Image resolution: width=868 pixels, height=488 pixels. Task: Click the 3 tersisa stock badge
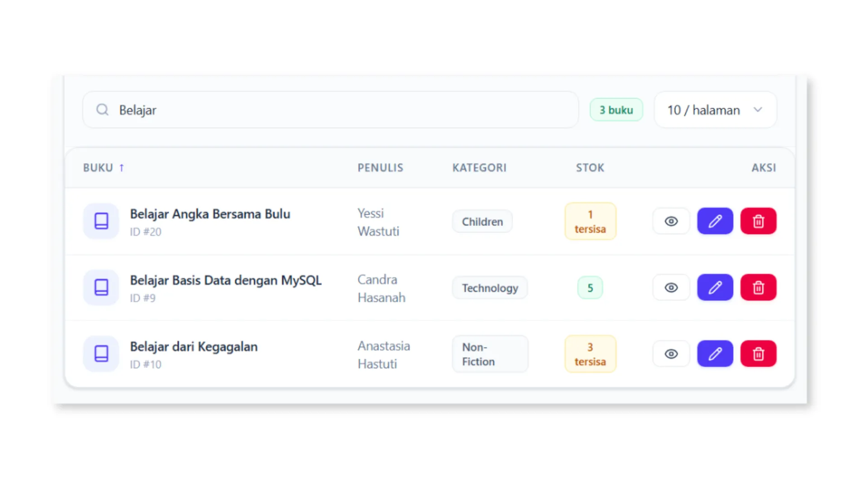[590, 354]
